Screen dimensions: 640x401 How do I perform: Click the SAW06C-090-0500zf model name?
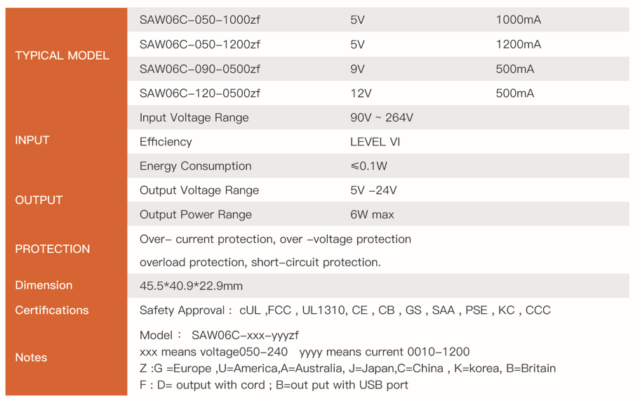tap(199, 69)
